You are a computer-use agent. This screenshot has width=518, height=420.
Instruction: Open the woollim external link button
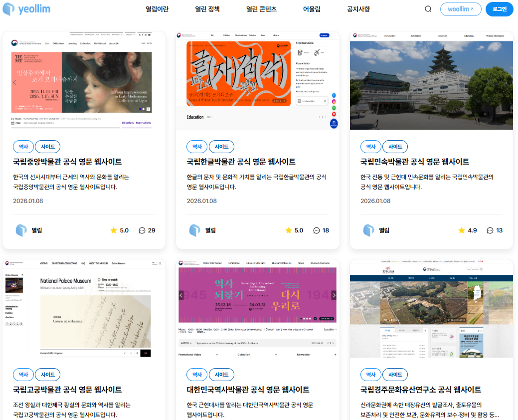tap(460, 9)
